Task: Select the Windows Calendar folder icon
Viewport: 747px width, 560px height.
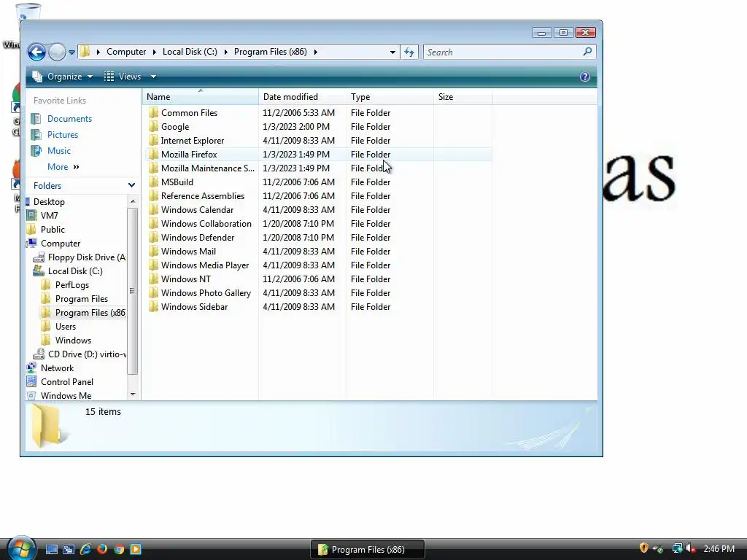Action: point(153,209)
